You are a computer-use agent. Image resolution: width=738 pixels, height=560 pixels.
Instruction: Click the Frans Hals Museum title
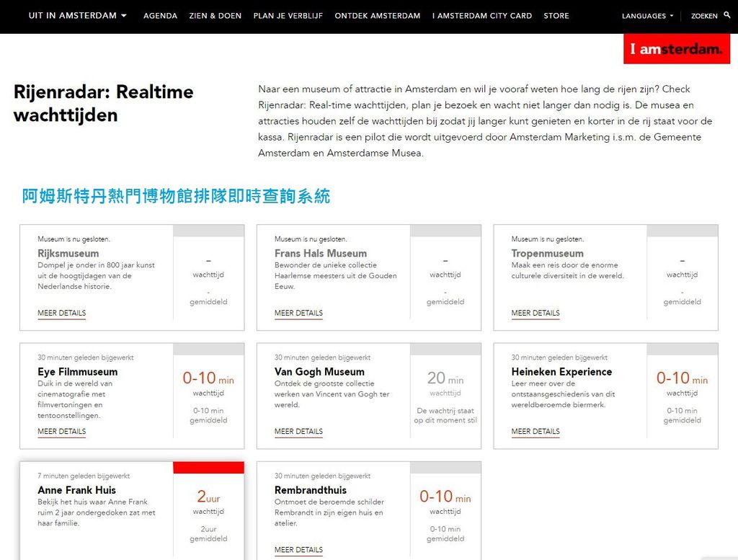tap(321, 253)
